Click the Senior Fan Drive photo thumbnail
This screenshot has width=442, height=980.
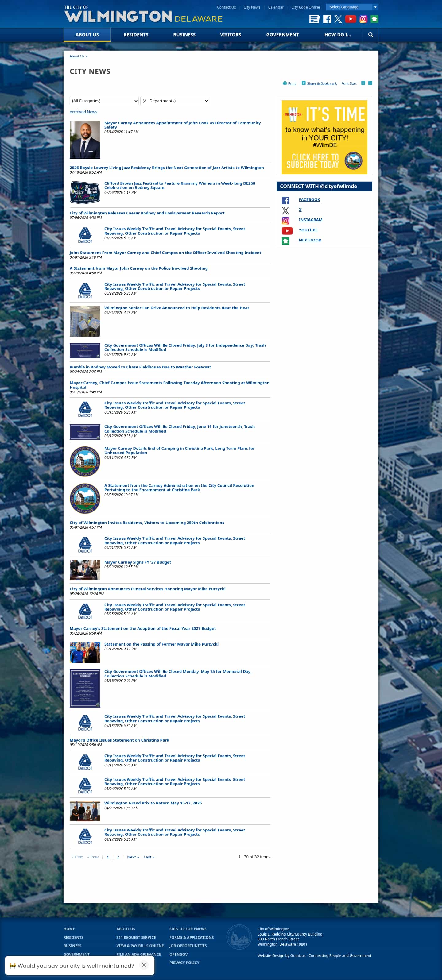(x=85, y=321)
